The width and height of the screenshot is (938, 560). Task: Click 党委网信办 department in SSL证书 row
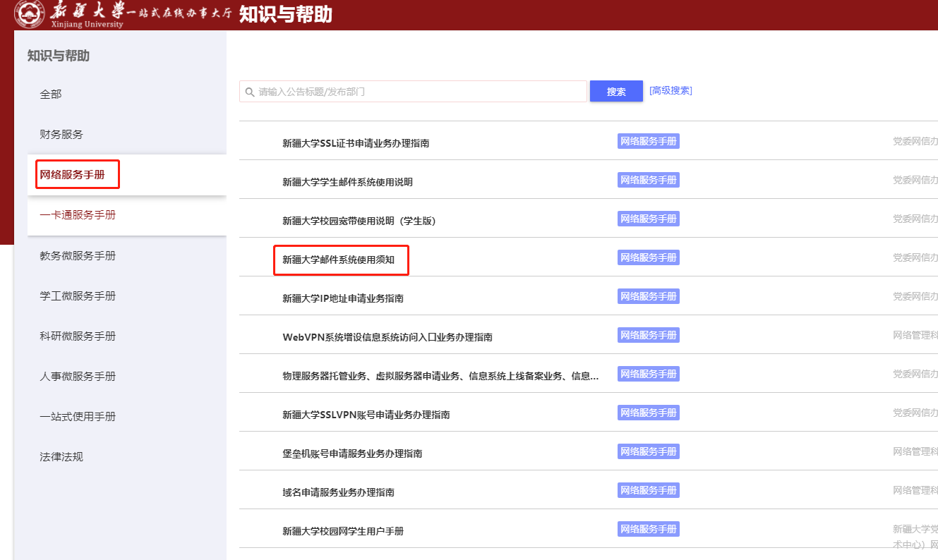[915, 141]
